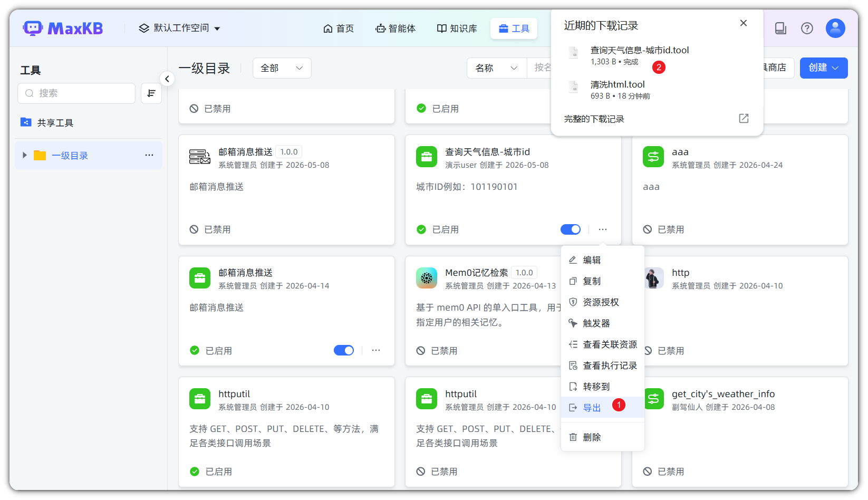
Task: Choose 编辑 from the context menu
Action: click(x=603, y=260)
